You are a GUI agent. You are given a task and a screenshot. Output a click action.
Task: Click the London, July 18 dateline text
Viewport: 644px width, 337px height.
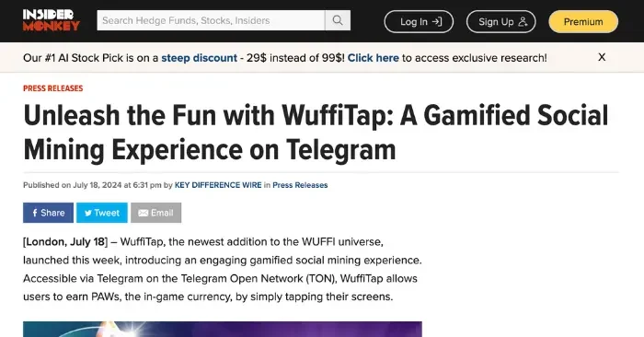coord(65,241)
